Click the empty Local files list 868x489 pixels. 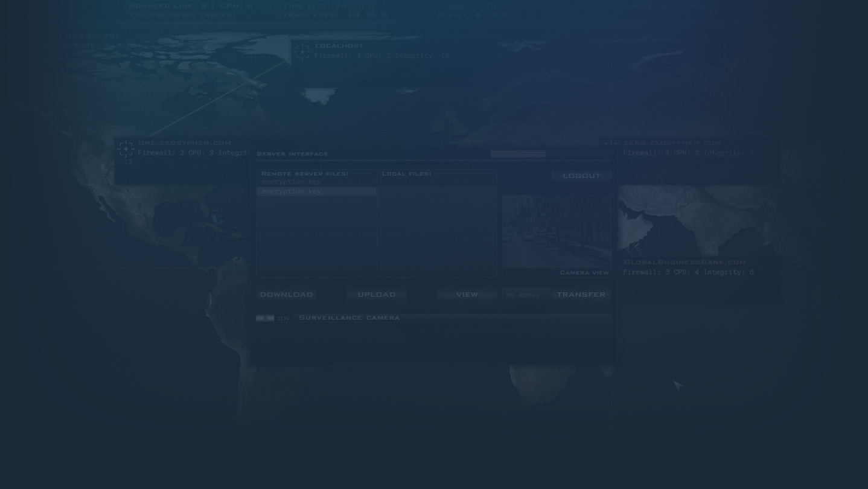click(437, 229)
